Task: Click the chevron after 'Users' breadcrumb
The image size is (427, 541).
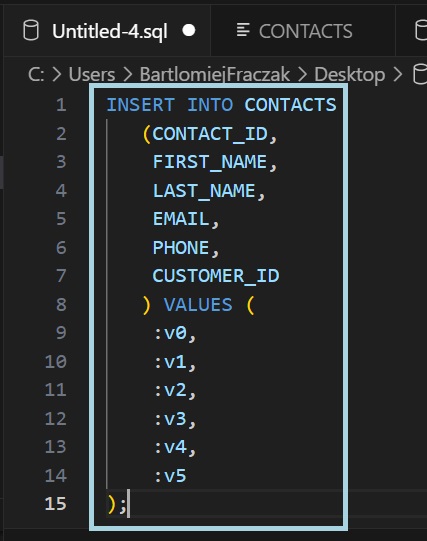Action: pos(128,75)
